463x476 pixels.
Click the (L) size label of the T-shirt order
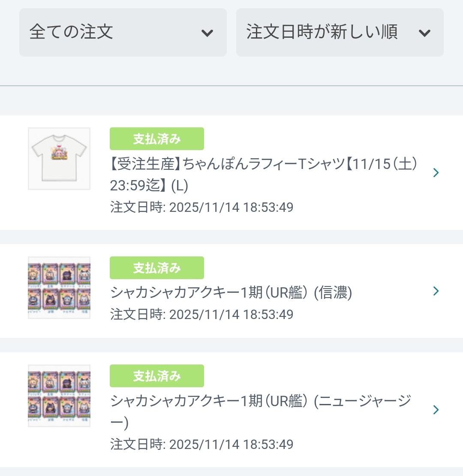(x=179, y=186)
